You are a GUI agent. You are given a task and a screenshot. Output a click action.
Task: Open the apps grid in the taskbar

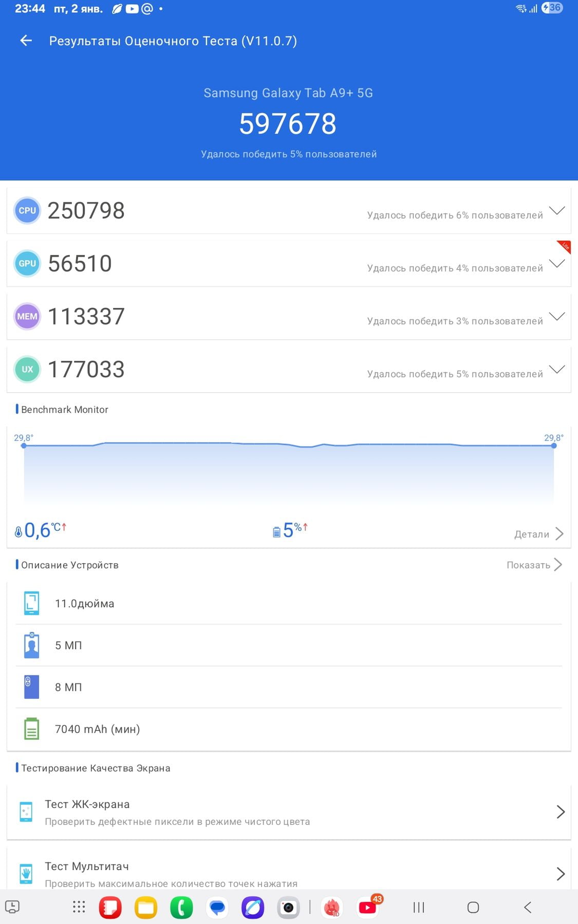point(79,907)
